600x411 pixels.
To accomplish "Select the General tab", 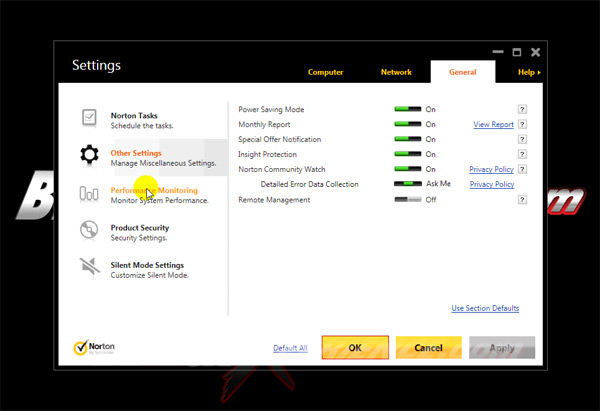I will point(463,72).
